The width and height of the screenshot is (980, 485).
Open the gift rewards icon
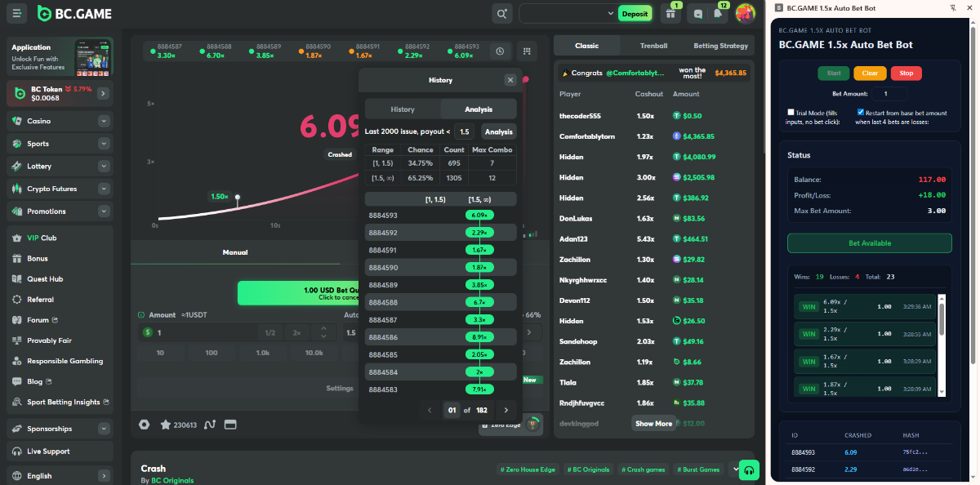[671, 13]
